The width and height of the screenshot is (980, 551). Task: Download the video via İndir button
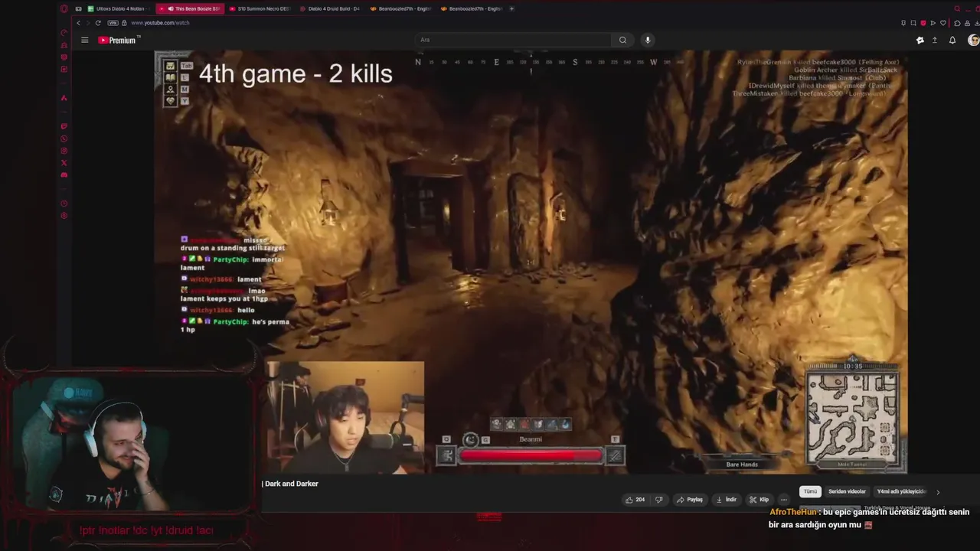[x=726, y=500]
